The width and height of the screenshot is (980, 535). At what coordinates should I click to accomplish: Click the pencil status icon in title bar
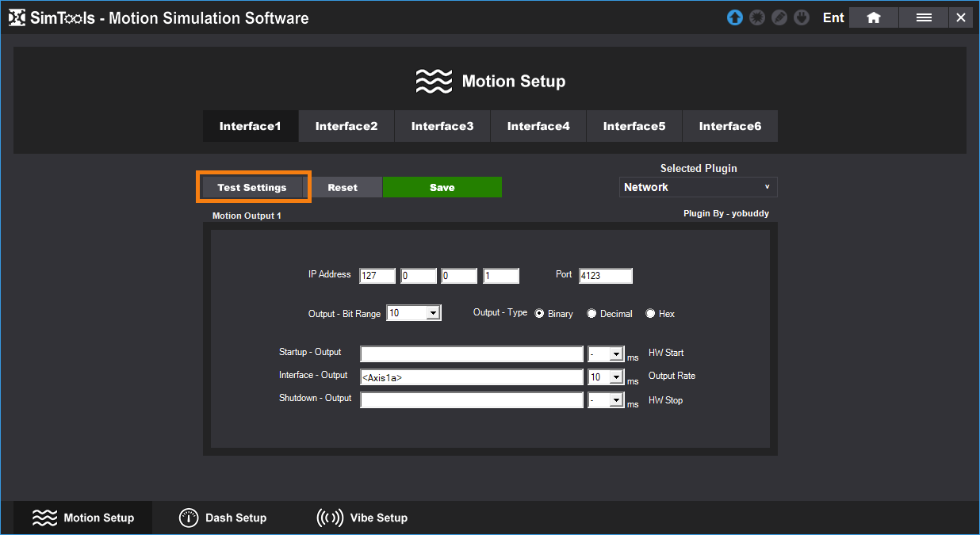pyautogui.click(x=779, y=17)
